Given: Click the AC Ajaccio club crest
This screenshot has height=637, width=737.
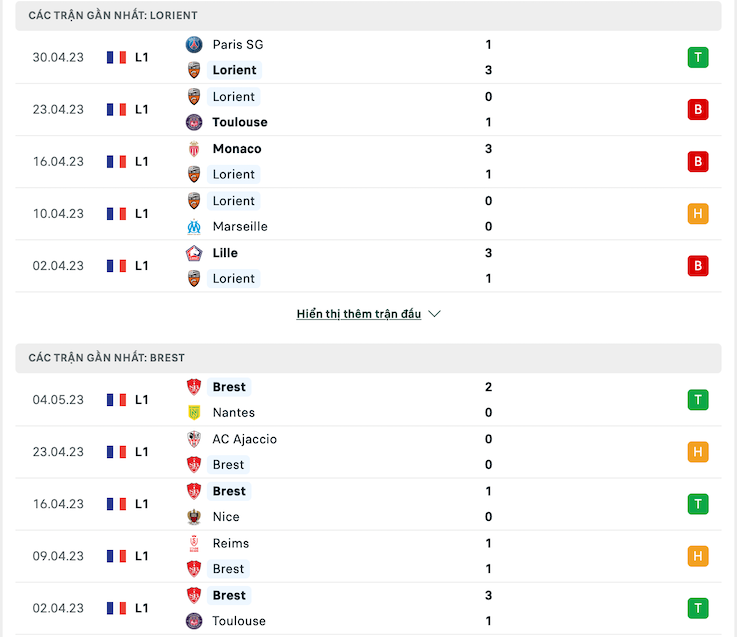Looking at the screenshot, I should pos(194,440).
